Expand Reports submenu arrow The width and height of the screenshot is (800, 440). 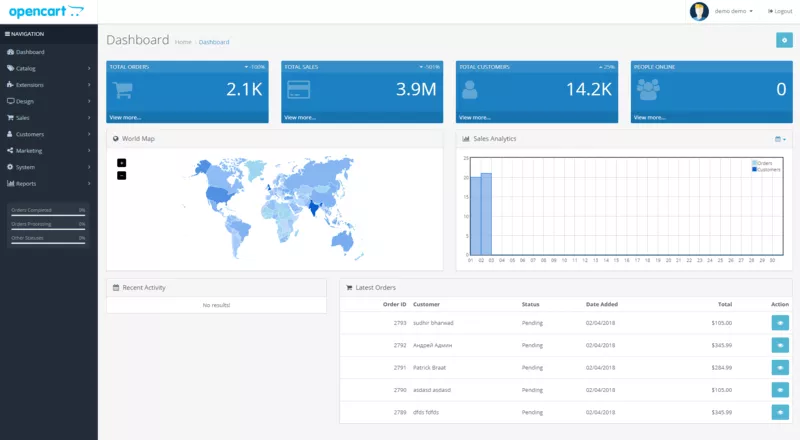(x=89, y=183)
